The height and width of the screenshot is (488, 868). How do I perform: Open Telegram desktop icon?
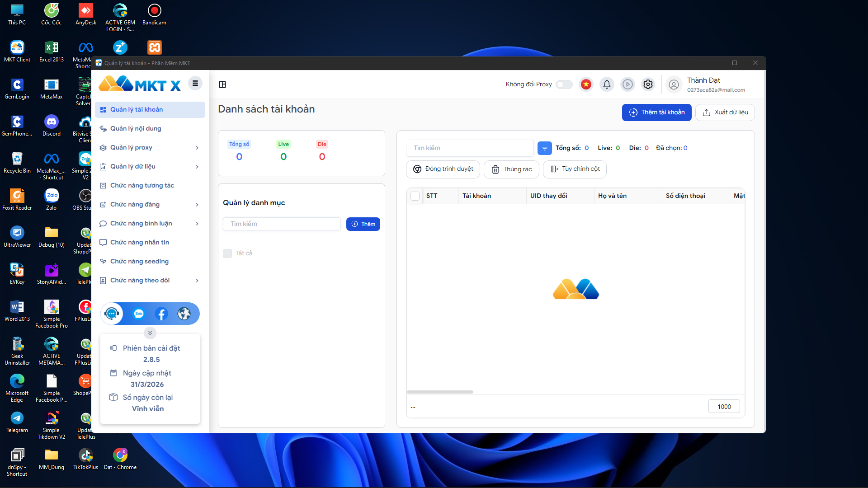click(17, 422)
